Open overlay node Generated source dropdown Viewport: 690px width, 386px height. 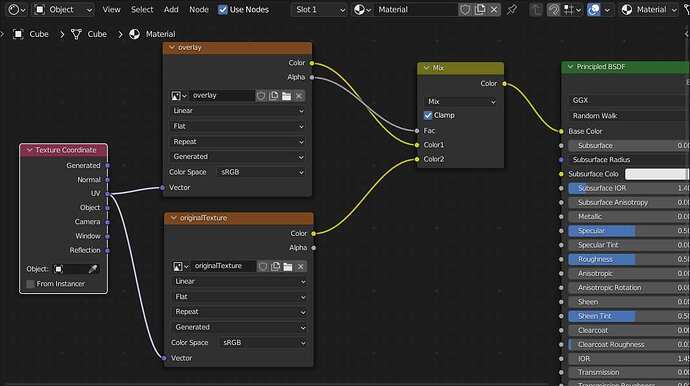[x=238, y=157]
